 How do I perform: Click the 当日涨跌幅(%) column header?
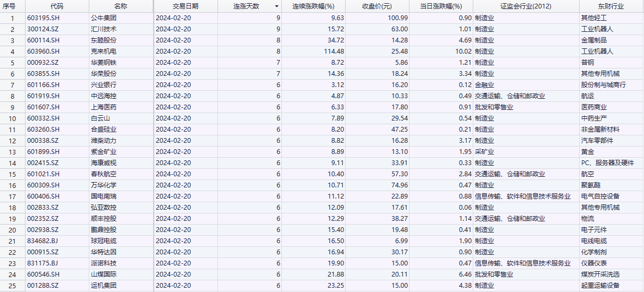pos(441,6)
